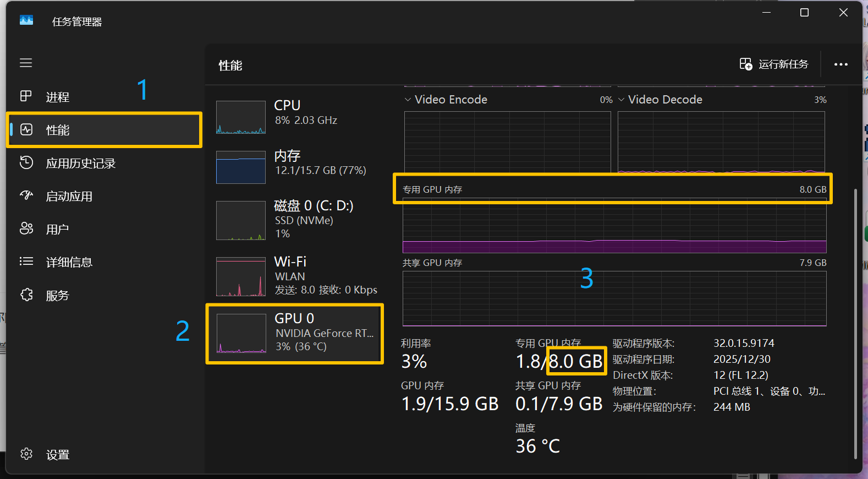Go to the 用户 users icon
Screen dimensions: 868x479
click(26, 228)
